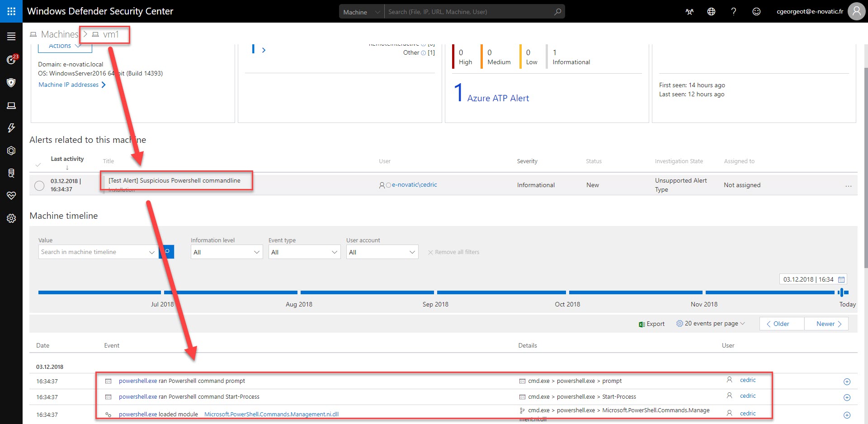The width and height of the screenshot is (868, 424).
Task: Expand the hamburger navigation menu
Action: (11, 37)
